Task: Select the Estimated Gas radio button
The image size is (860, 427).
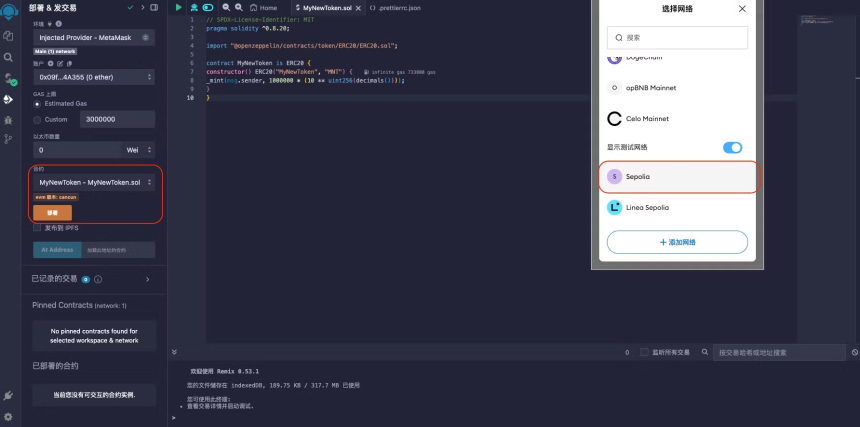Action: point(37,104)
